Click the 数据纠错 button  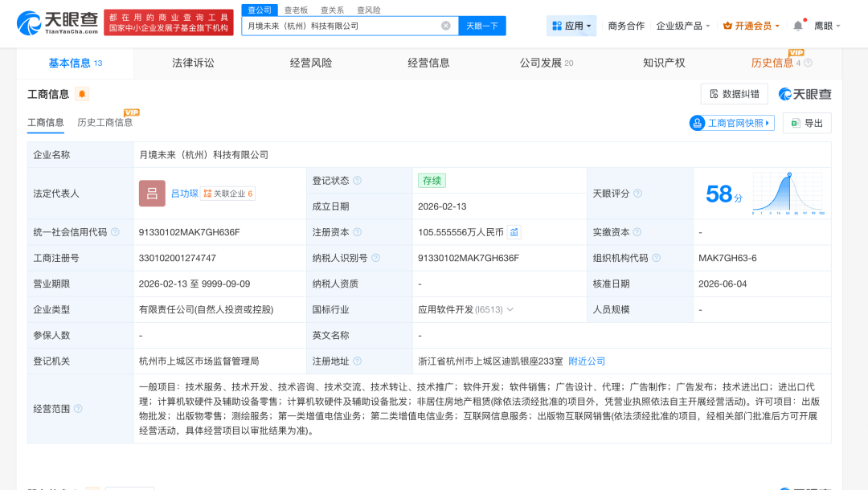pos(734,94)
